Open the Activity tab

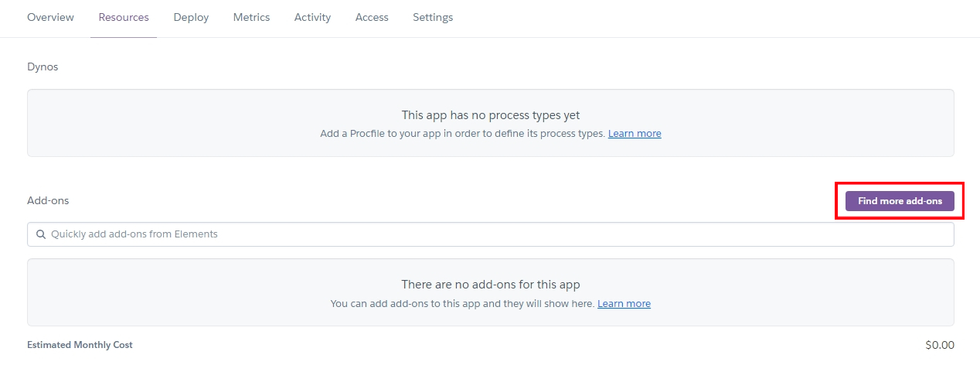pyautogui.click(x=312, y=17)
